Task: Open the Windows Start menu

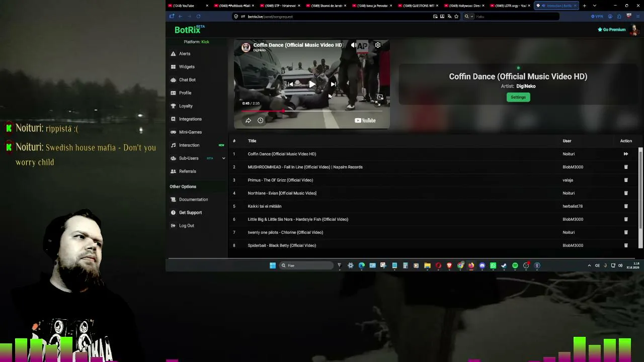Action: click(273, 265)
